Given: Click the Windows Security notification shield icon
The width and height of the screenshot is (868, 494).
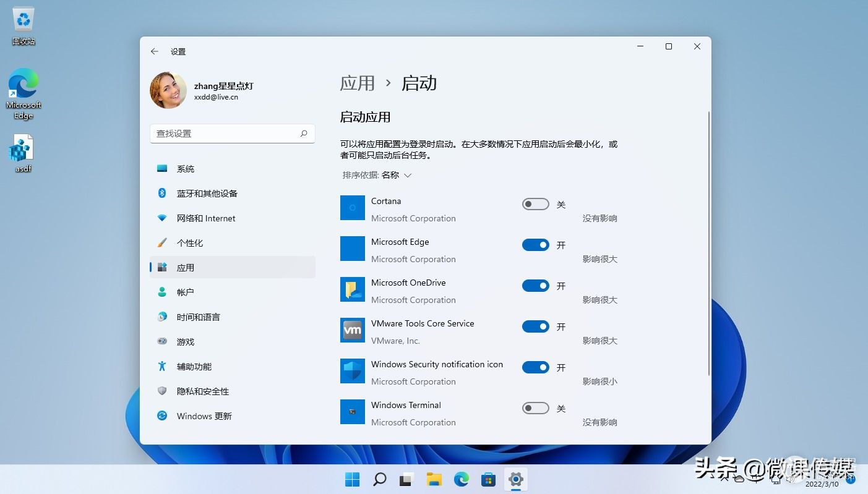Looking at the screenshot, I should click(353, 371).
